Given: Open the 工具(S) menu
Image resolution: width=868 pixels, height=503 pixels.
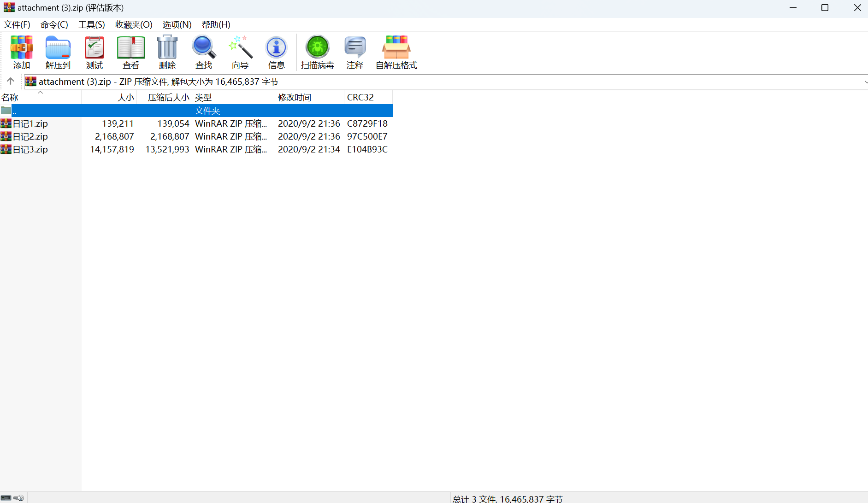Looking at the screenshot, I should point(92,24).
